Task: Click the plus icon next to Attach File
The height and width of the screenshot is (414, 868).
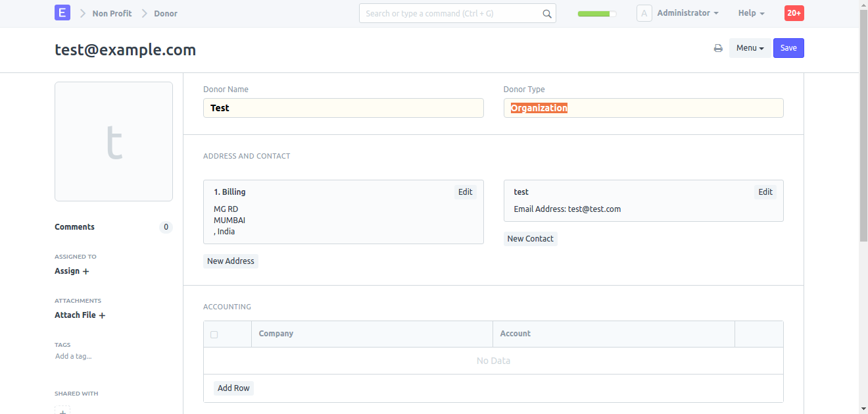Action: (x=102, y=315)
